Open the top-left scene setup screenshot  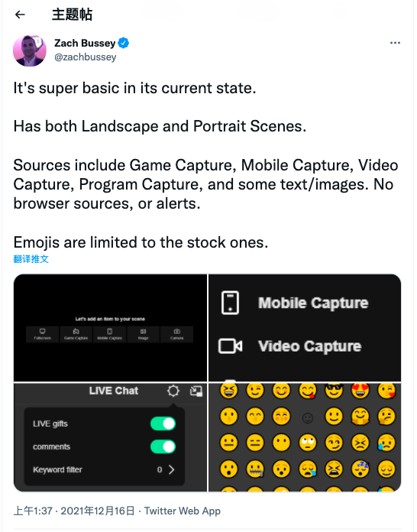[x=110, y=328]
